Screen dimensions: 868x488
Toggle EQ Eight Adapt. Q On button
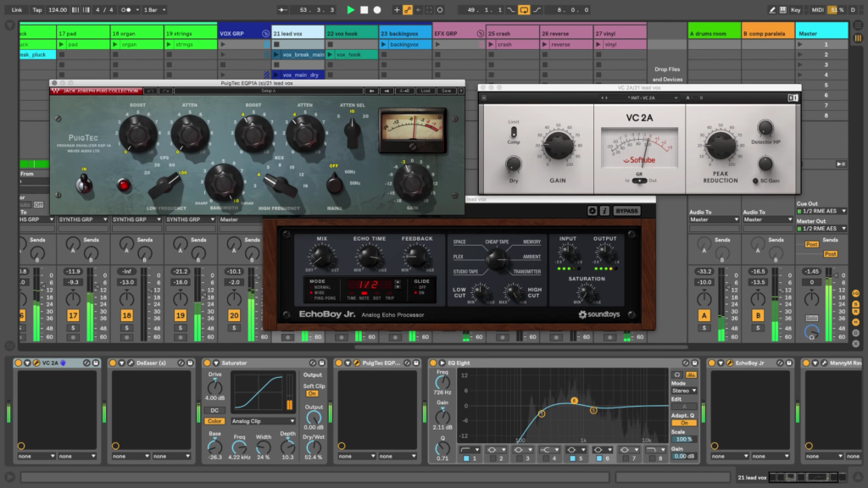click(684, 424)
